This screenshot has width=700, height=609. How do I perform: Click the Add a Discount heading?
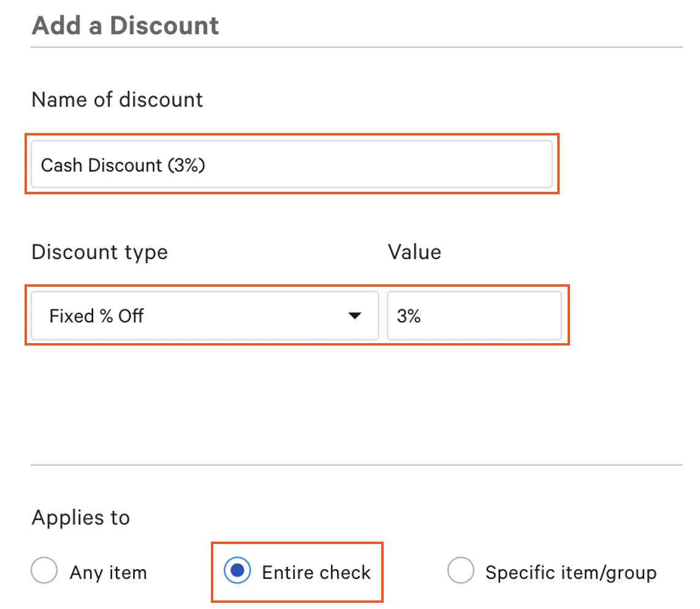click(125, 25)
